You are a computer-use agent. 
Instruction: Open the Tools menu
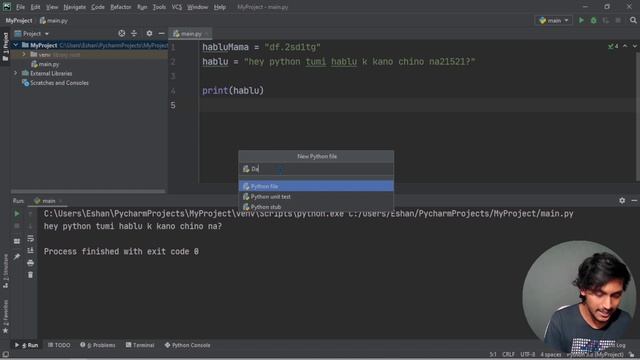click(x=159, y=7)
